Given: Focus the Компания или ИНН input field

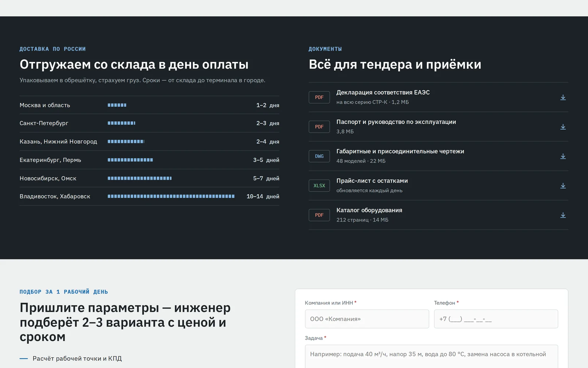Looking at the screenshot, I should click(367, 319).
